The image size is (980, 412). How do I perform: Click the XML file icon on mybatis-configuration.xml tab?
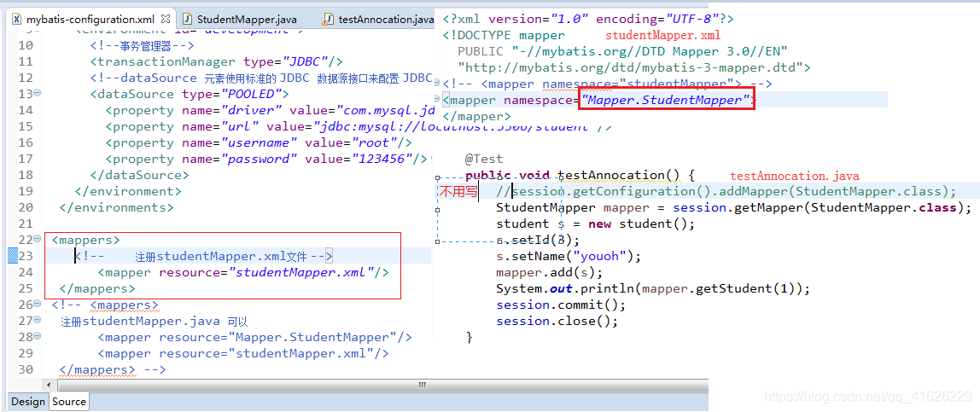[17, 20]
